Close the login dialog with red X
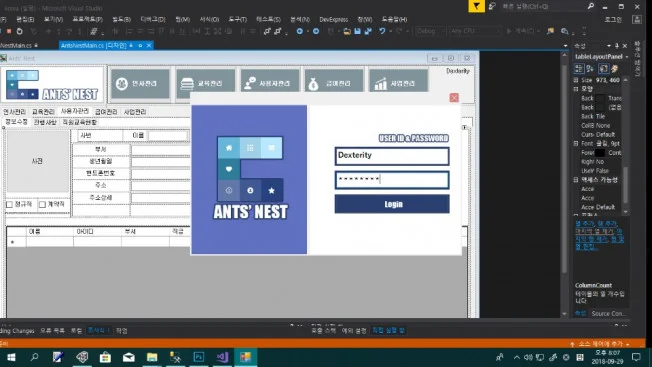The image size is (652, 367). click(x=454, y=97)
